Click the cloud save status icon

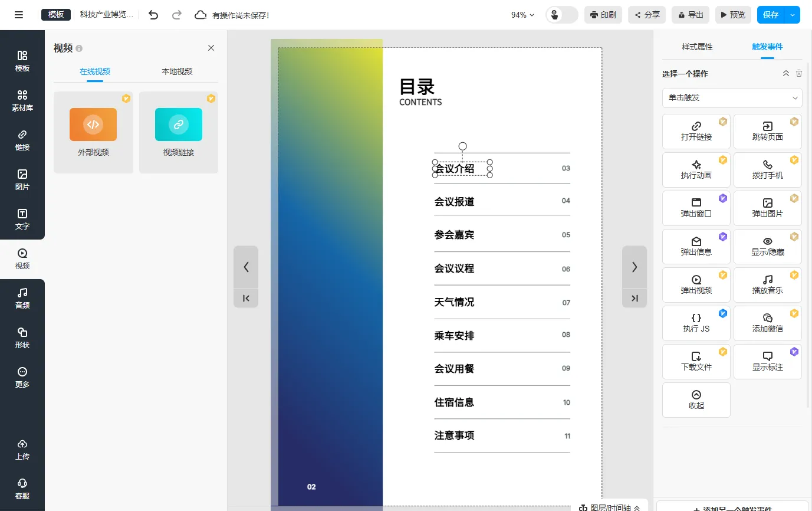coord(200,15)
